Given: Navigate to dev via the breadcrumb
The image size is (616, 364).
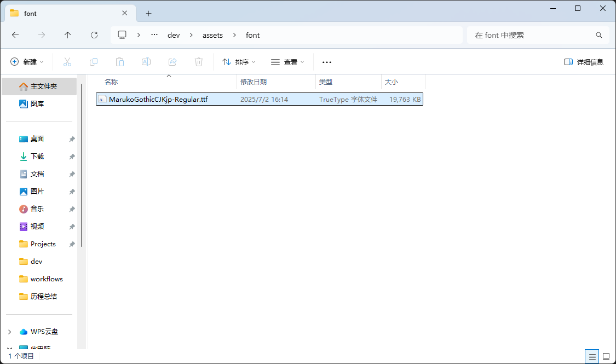Looking at the screenshot, I should click(x=173, y=34).
